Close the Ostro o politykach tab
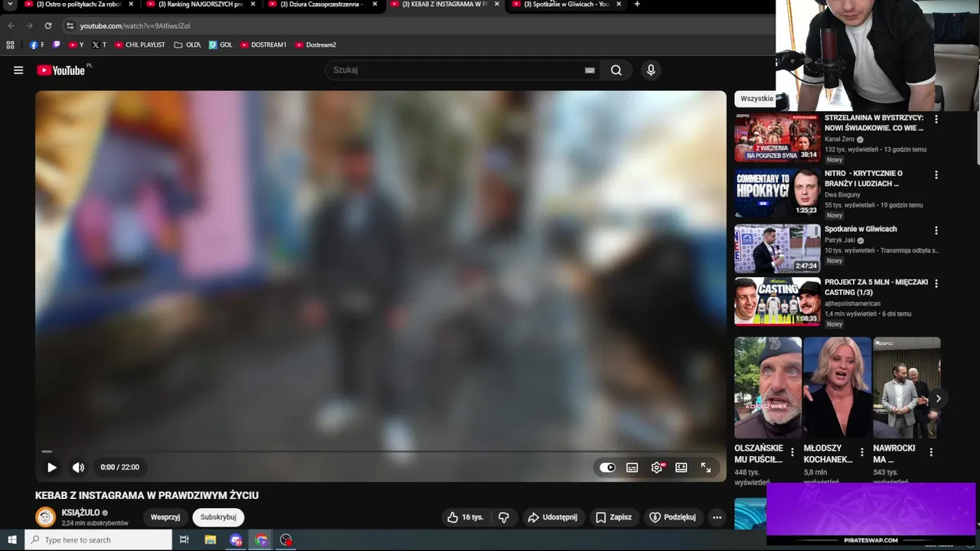The image size is (980, 551). [x=131, y=5]
